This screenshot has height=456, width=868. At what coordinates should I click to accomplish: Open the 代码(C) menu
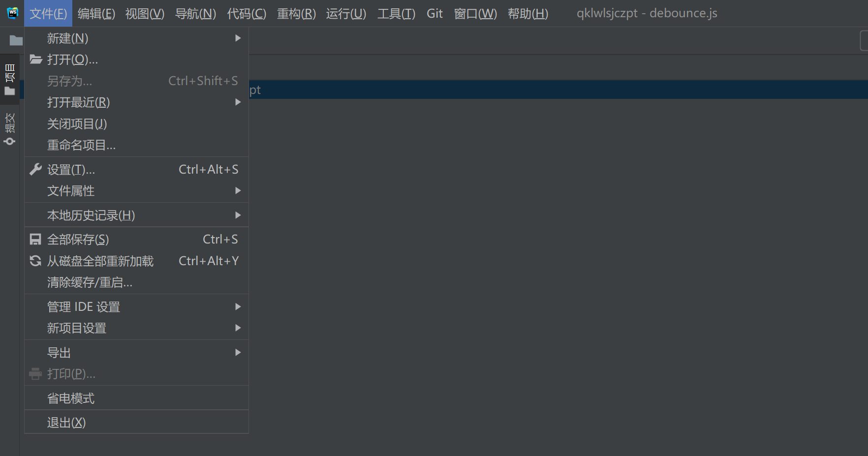(247, 13)
